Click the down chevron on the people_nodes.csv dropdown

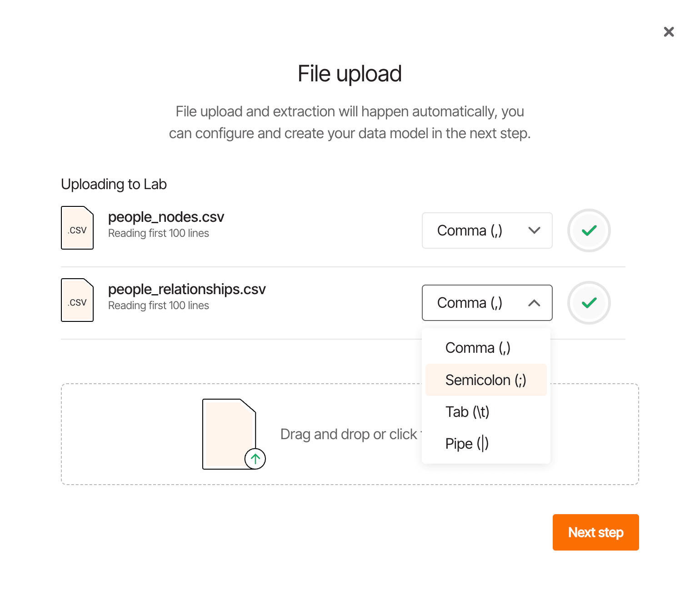pyautogui.click(x=534, y=230)
